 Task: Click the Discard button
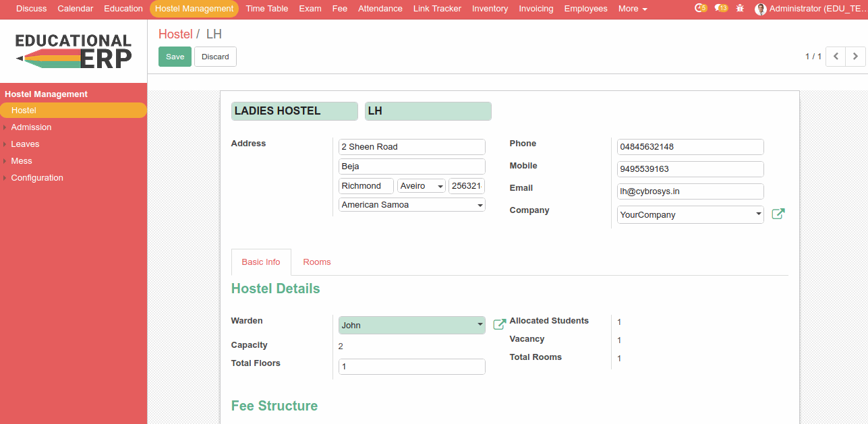point(215,57)
